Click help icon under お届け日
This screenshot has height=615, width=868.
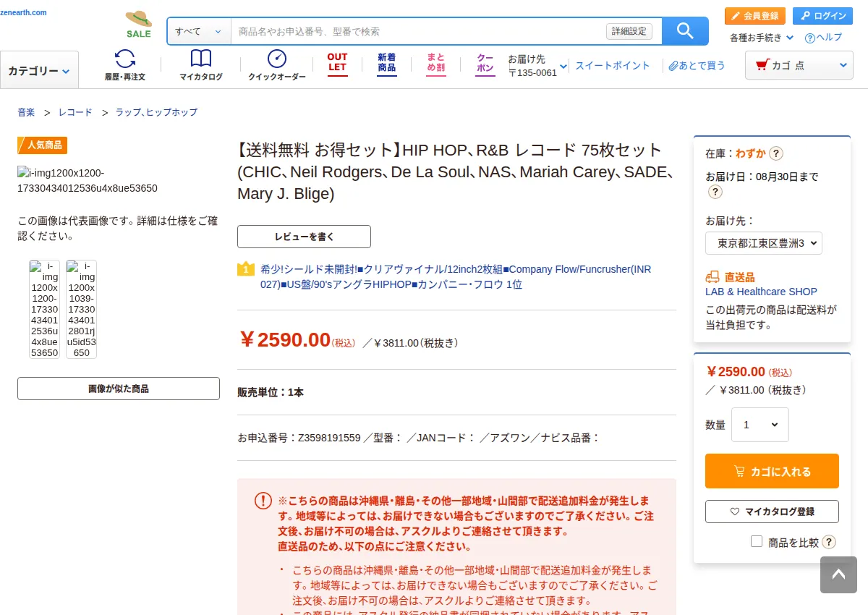[715, 192]
